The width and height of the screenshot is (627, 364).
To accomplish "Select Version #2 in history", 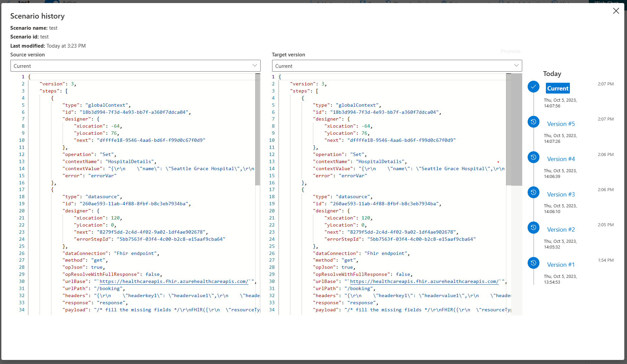I will (561, 230).
